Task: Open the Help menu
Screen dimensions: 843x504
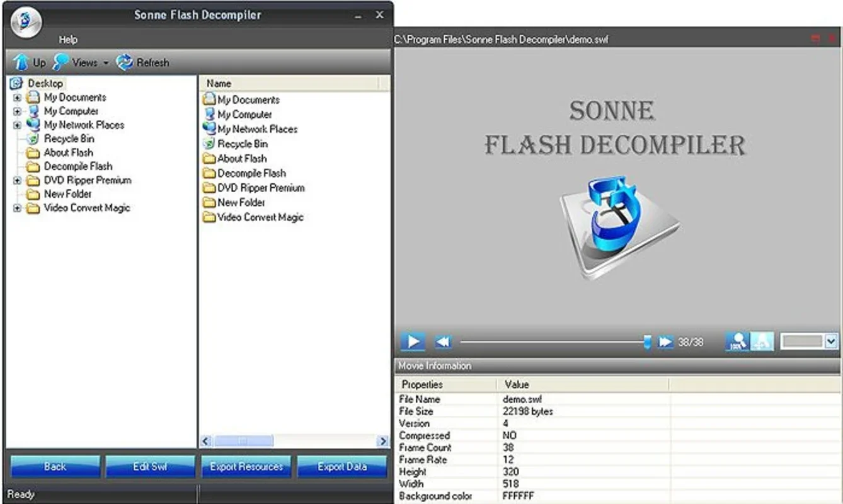Action: click(x=68, y=39)
